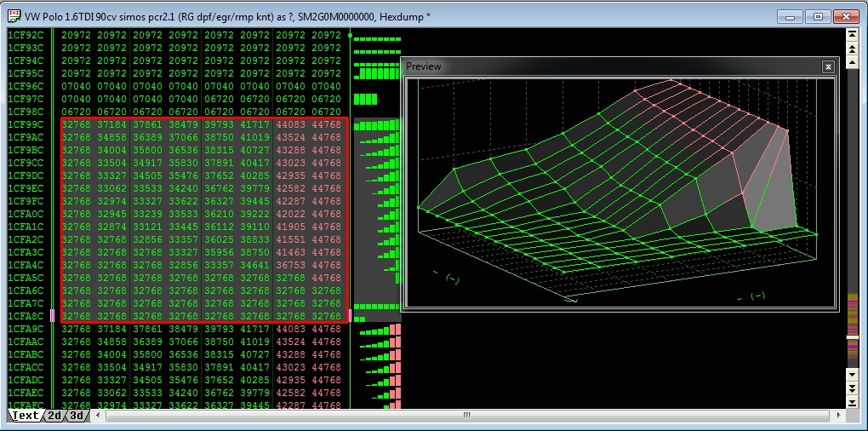The image size is (868, 431).
Task: Select address 1CF92C in the address column
Action: (x=26, y=35)
